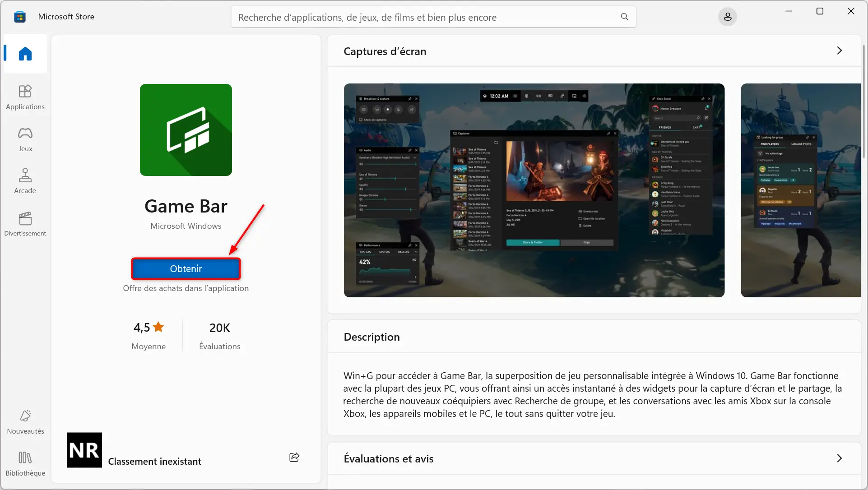This screenshot has height=490, width=868.
Task: Click the share icon near the rating
Action: pos(294,457)
